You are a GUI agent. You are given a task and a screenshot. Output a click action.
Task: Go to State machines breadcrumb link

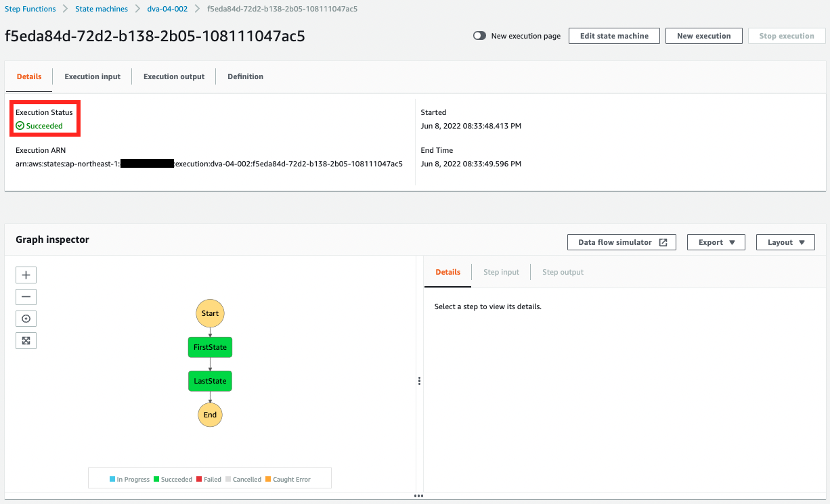pyautogui.click(x=102, y=9)
